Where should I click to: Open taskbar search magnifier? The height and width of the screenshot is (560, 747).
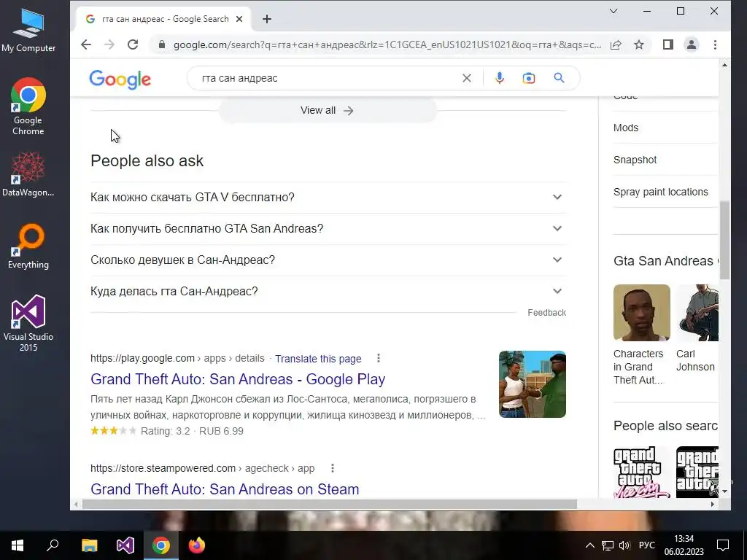[53, 545]
